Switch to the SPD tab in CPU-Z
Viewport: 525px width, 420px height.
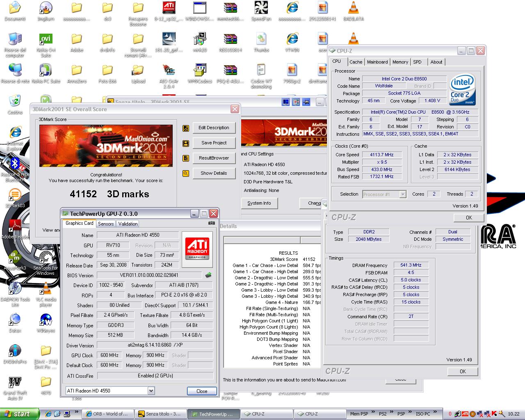pos(417,62)
